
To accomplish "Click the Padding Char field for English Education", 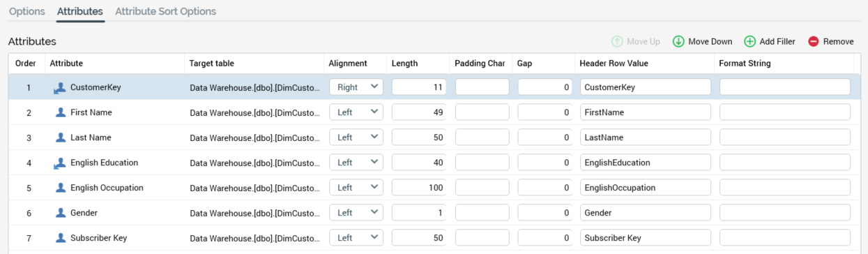I will 482,163.
